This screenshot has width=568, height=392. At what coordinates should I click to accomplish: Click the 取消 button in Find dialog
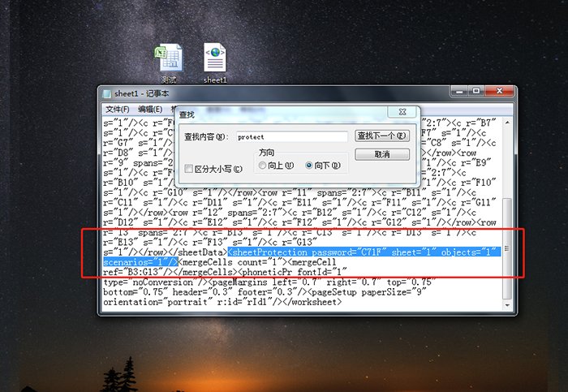(382, 154)
